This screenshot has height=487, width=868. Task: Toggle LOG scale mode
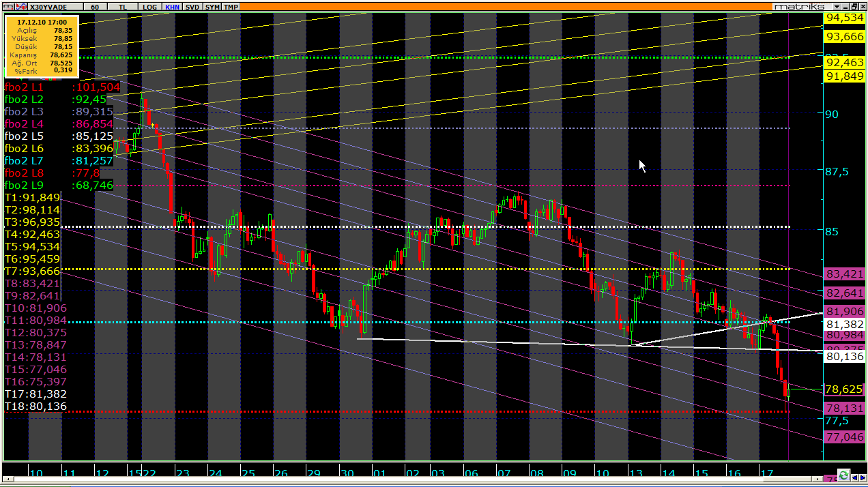[x=149, y=6]
